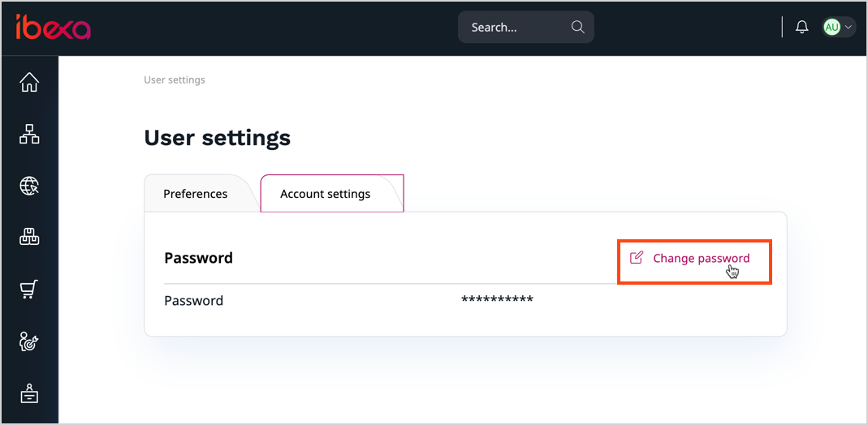Open the Home dashboard icon in sidebar
Image resolution: width=868 pixels, height=425 pixels.
[x=29, y=83]
